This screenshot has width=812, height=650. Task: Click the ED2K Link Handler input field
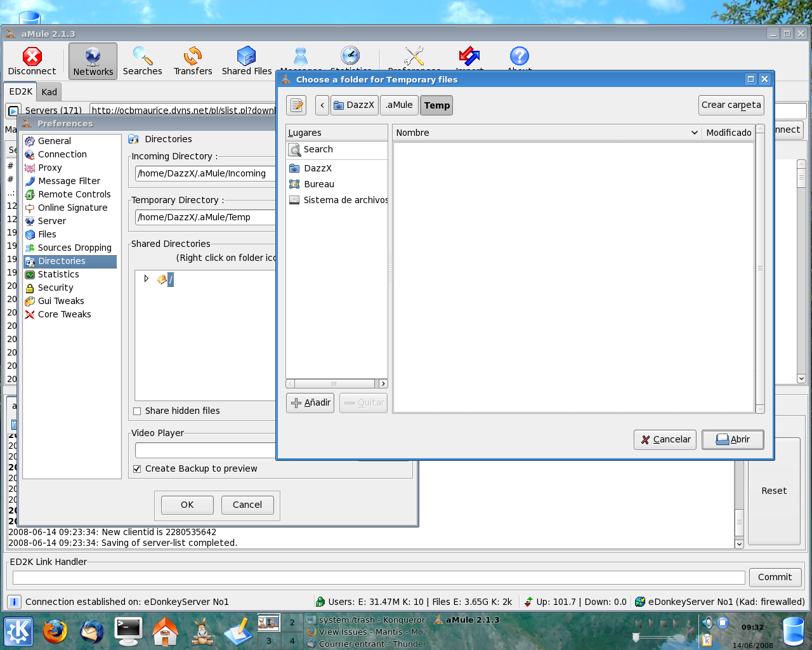click(378, 578)
